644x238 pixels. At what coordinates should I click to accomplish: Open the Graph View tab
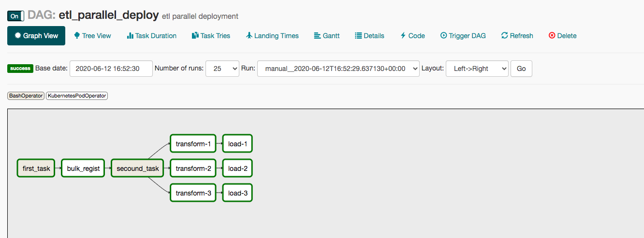(x=36, y=36)
